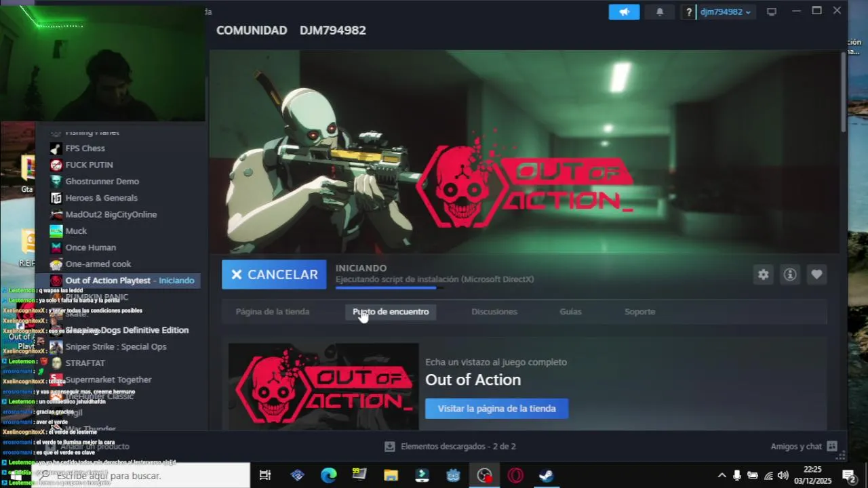Select Ghostrunner Demo icon in library
Image resolution: width=868 pixels, height=488 pixels.
tap(56, 182)
